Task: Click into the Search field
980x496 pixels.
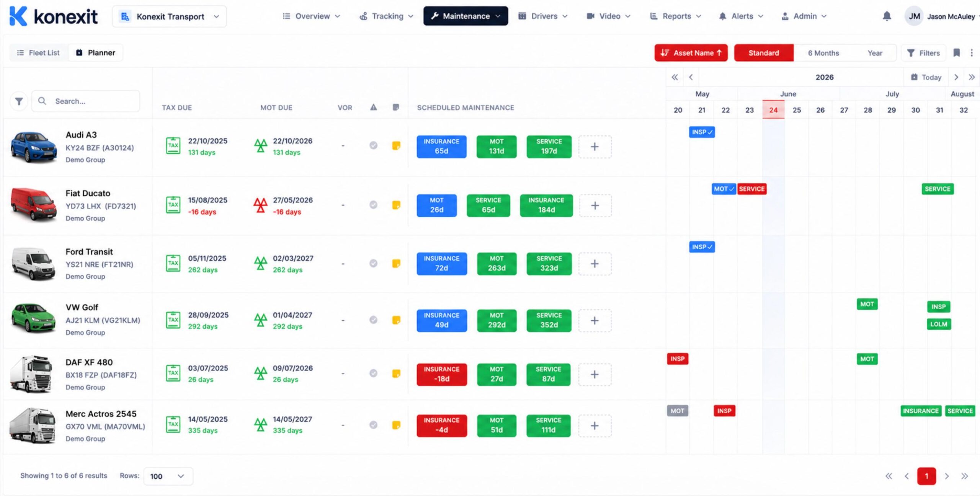Action: coord(86,101)
